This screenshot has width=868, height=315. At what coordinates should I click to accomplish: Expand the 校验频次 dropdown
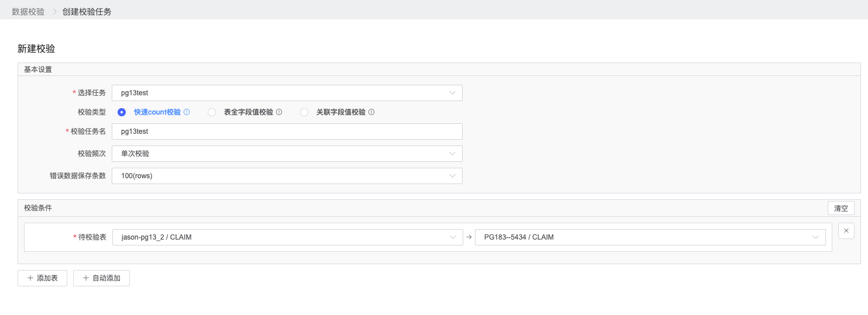click(287, 154)
